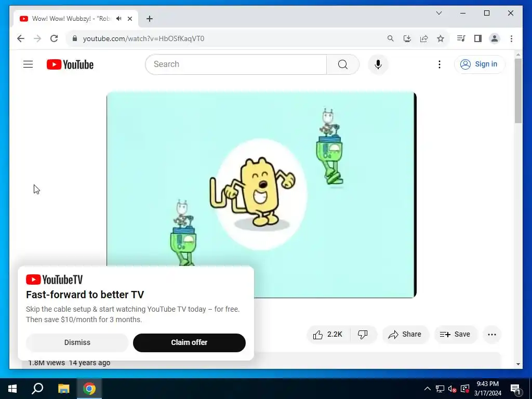Open a new tab with plus button
The width and height of the screenshot is (532, 399).
pyautogui.click(x=150, y=19)
